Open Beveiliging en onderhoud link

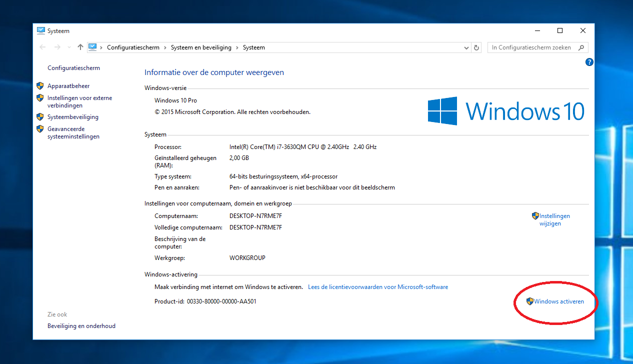coord(81,326)
